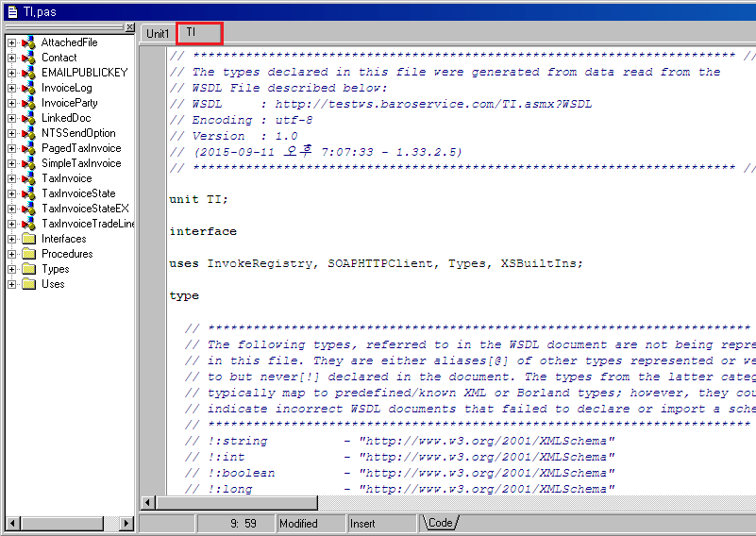Screen dimensions: 756x536
Task: Expand the EMAILPUBLICKEY tree node
Action: (x=11, y=74)
